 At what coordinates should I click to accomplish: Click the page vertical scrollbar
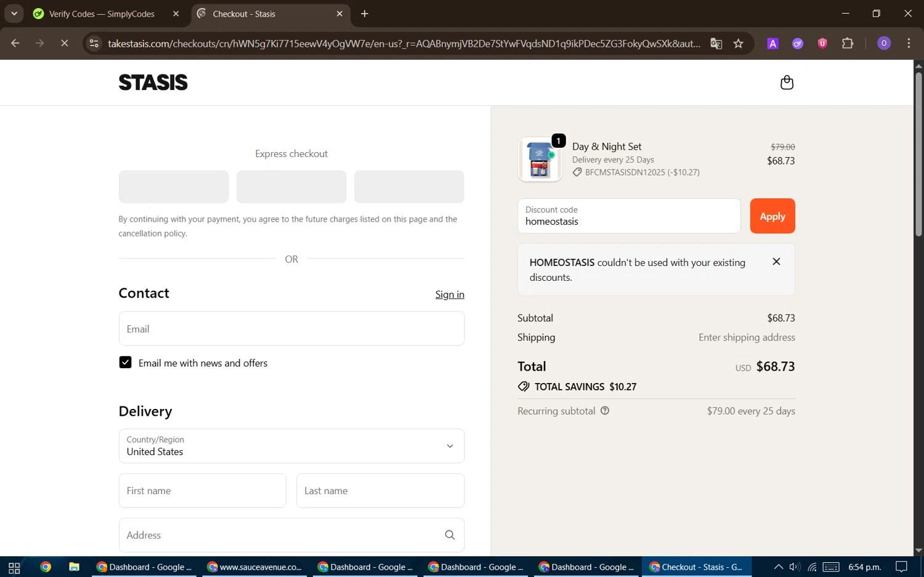pyautogui.click(x=918, y=154)
